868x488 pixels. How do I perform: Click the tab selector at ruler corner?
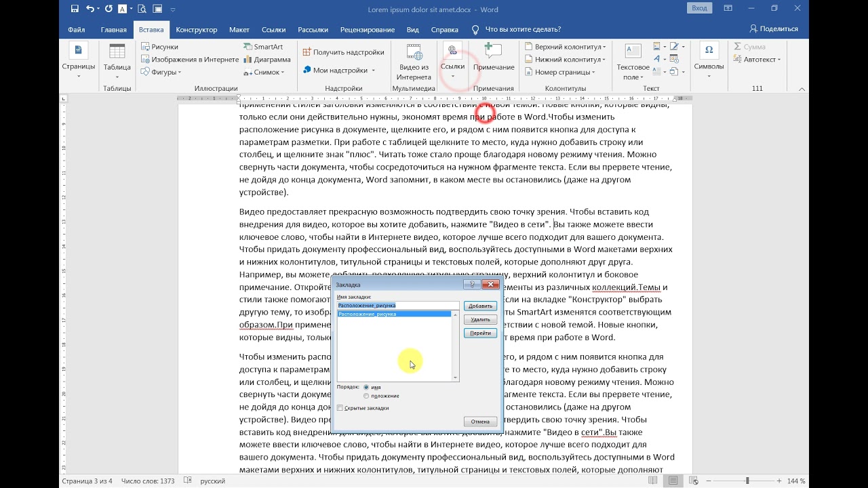64,99
